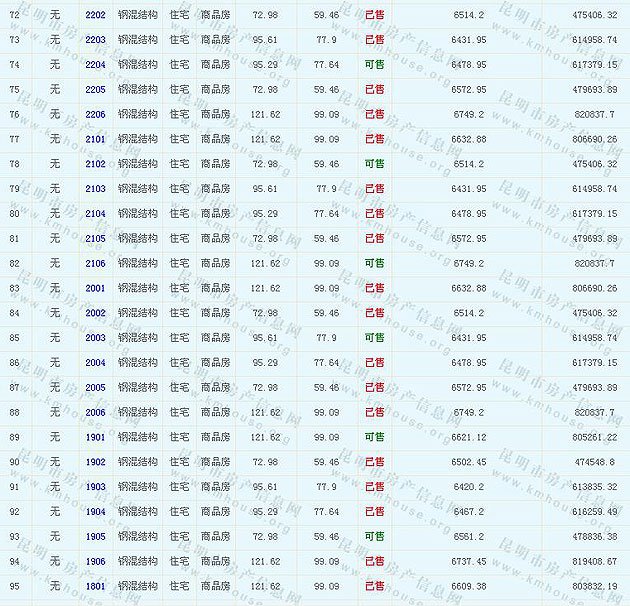630x606 pixels.
Task: Click the 可售 status in row 74
Action: (x=374, y=65)
